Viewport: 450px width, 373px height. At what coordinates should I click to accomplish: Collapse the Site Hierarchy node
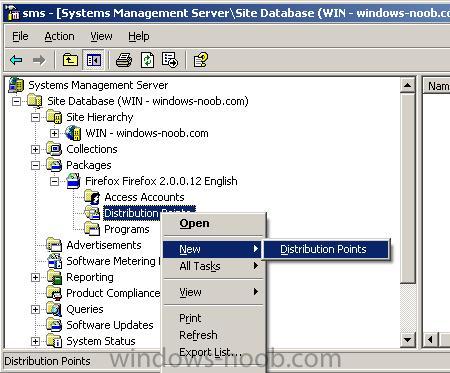(35, 117)
